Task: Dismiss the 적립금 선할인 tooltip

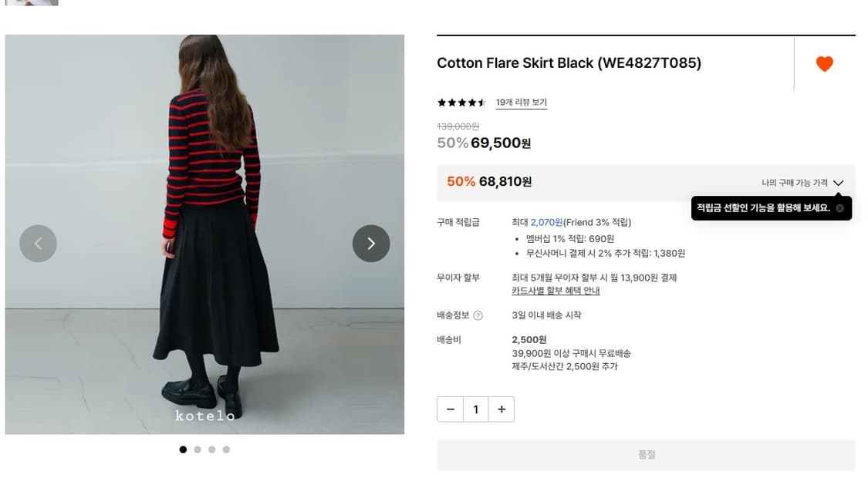Action: (x=841, y=208)
